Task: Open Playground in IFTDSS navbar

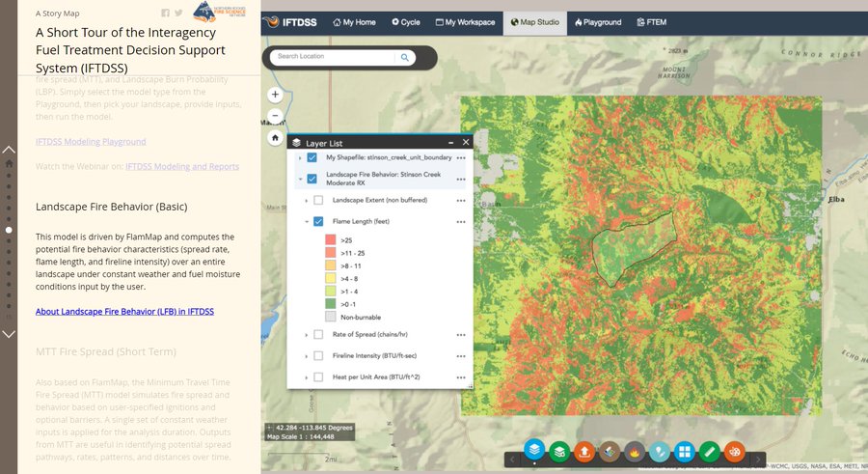Action: (598, 22)
